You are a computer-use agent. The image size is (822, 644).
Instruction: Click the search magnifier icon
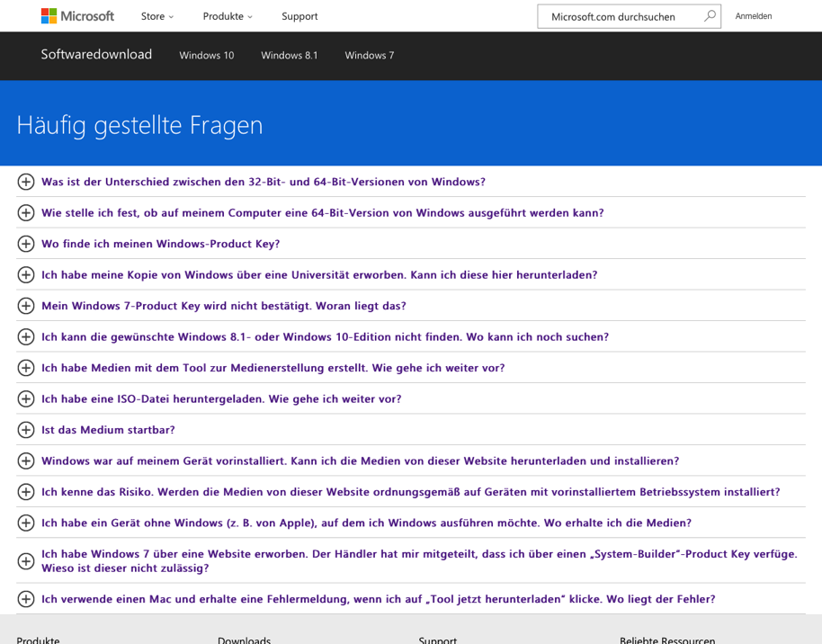point(710,15)
